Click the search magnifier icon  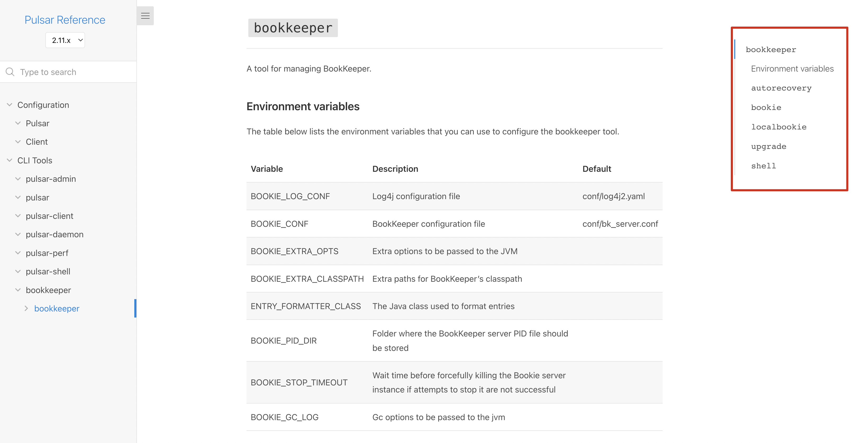coord(10,72)
